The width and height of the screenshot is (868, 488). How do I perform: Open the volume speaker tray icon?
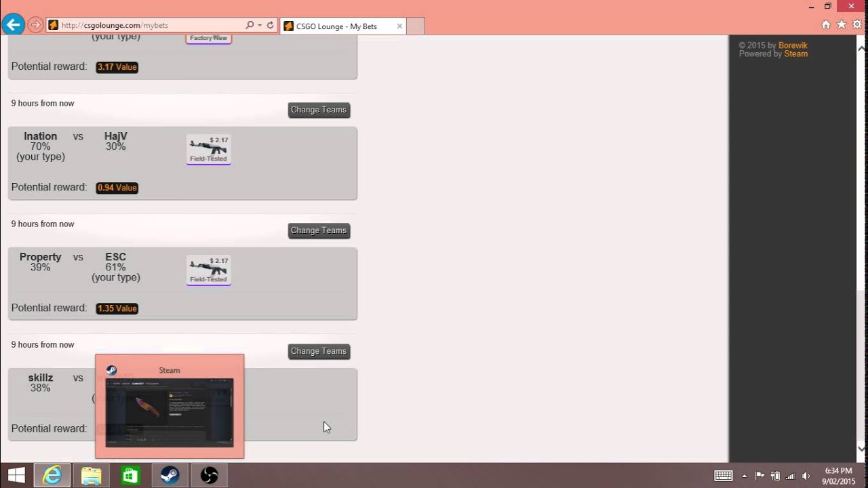click(x=806, y=476)
